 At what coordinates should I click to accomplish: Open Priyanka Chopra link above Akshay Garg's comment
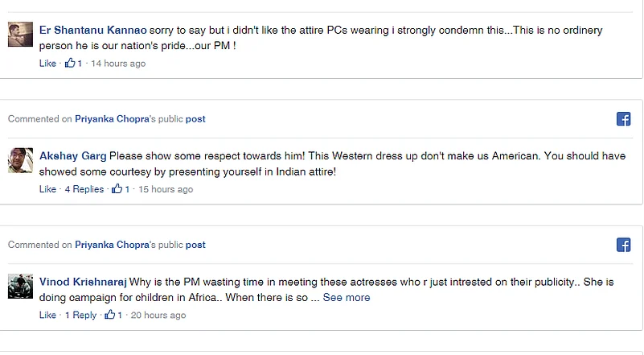coord(112,119)
